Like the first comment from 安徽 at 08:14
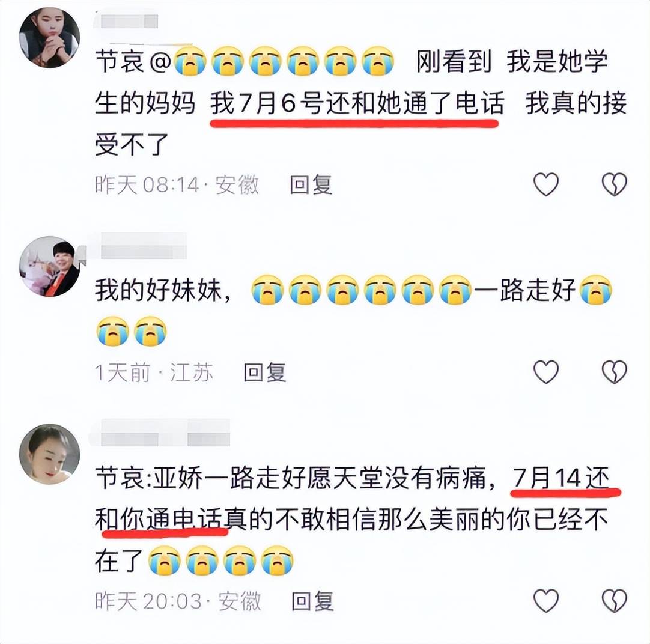Viewport: 650px width, 644px height. pyautogui.click(x=546, y=184)
